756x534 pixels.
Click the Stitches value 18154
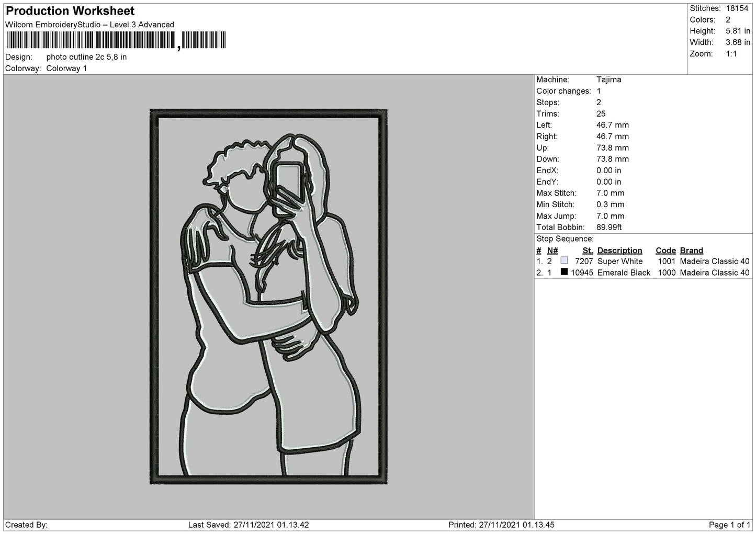[737, 8]
